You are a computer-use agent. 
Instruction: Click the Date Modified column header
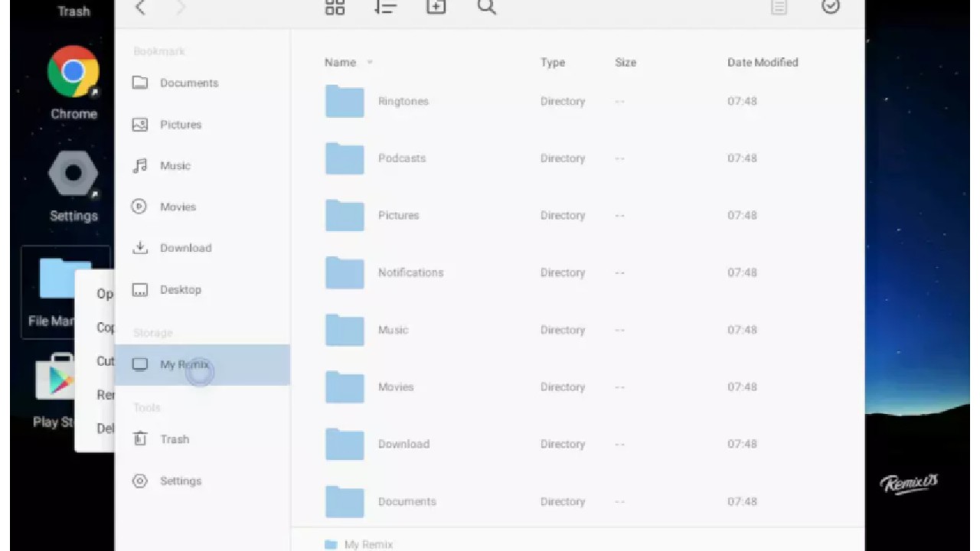[763, 63]
